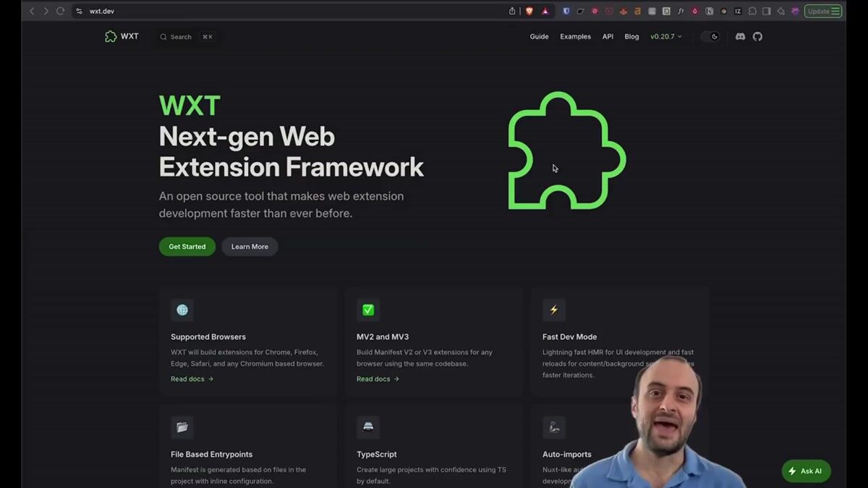
Task: Click the Learn More button
Action: point(250,246)
